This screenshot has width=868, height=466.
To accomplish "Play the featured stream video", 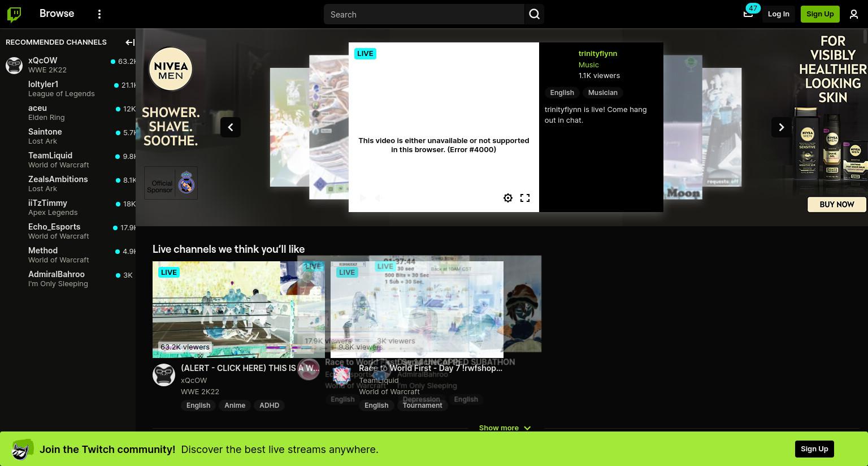I will [x=363, y=198].
